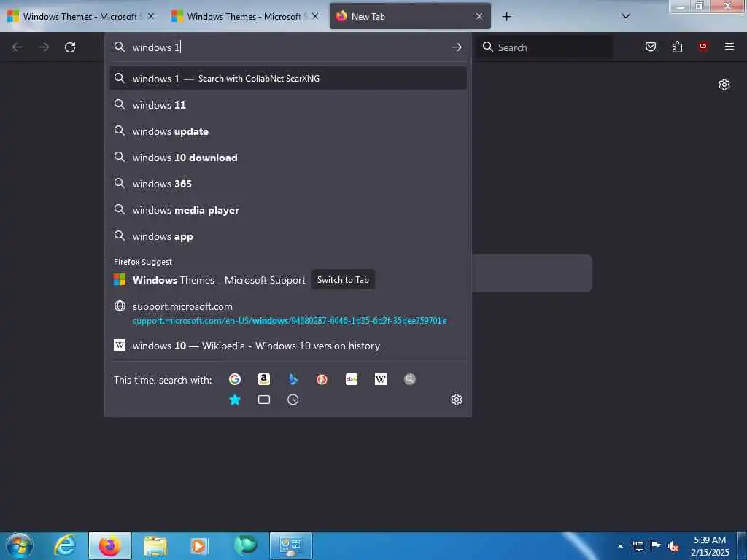
Task: Choose the 'windows app' suggestion
Action: [x=287, y=236]
